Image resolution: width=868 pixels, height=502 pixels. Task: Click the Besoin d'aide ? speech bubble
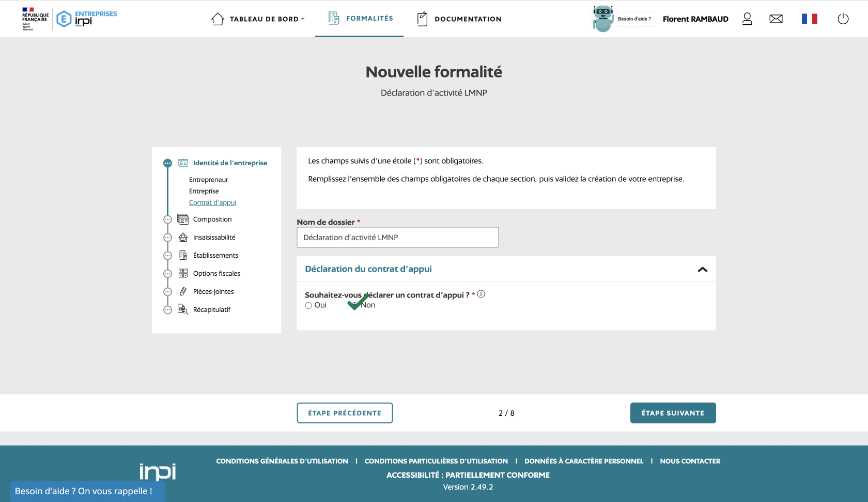634,19
